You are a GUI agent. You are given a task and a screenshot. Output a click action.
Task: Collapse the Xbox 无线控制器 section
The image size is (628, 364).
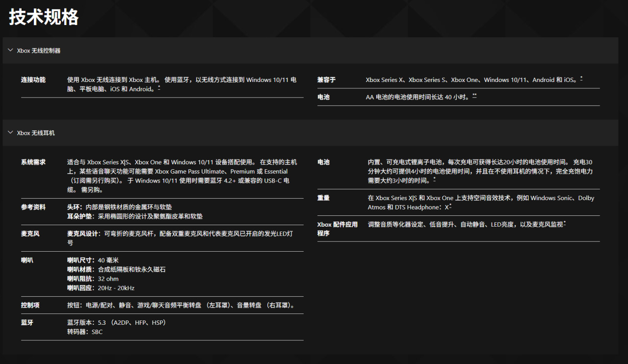click(310, 51)
